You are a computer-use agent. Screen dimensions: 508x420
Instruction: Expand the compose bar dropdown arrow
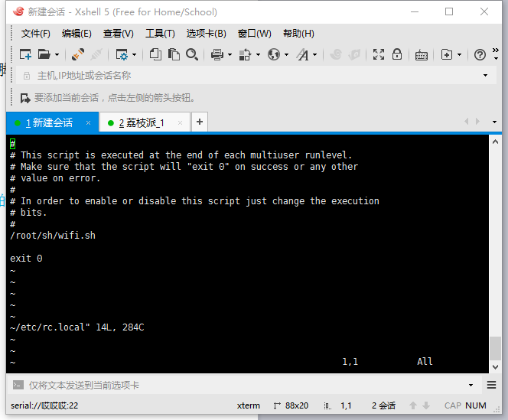[471, 385]
